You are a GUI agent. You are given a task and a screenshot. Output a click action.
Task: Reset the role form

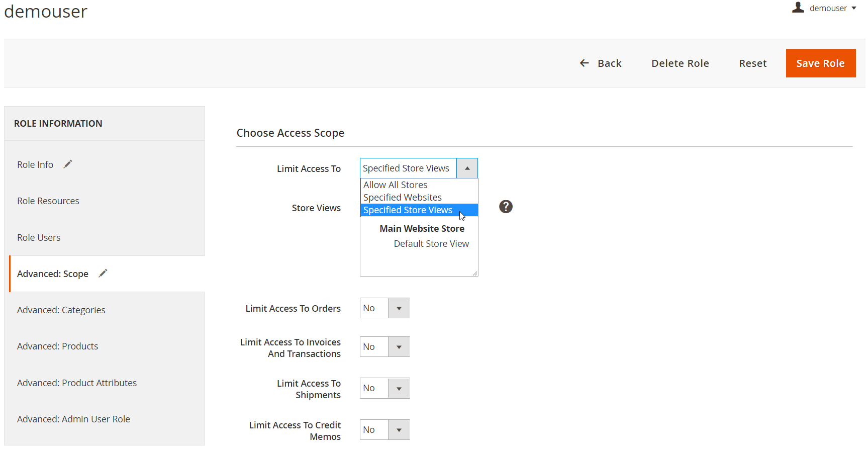pos(752,63)
